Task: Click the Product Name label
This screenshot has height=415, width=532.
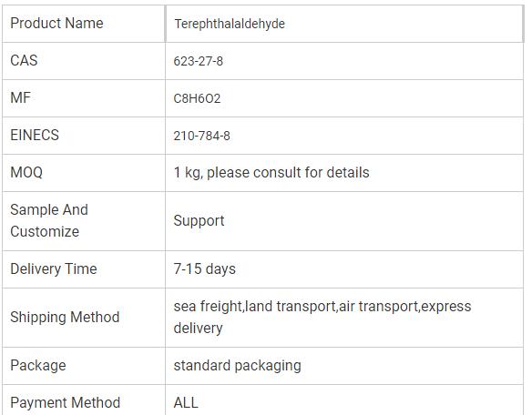Action: [x=56, y=23]
